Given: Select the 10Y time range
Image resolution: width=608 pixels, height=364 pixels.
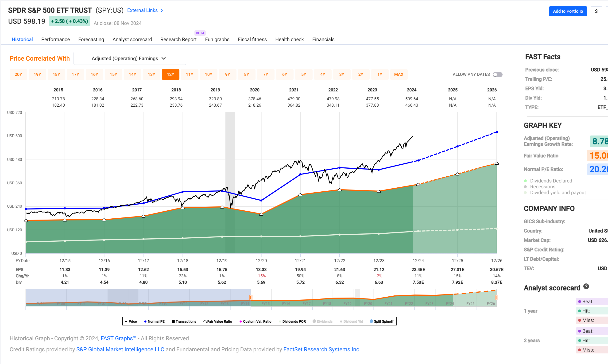Looking at the screenshot, I should pos(209,75).
